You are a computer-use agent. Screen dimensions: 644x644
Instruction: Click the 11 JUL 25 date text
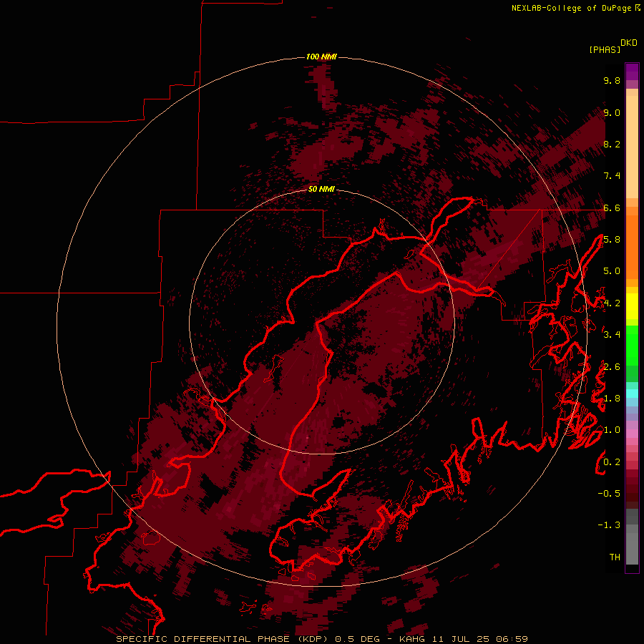point(461,639)
